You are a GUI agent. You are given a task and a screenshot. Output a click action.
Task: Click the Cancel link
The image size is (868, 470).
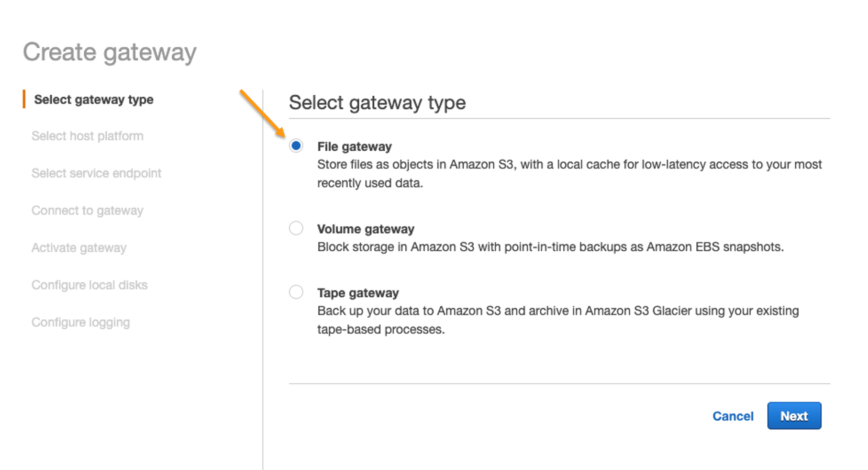tap(733, 416)
